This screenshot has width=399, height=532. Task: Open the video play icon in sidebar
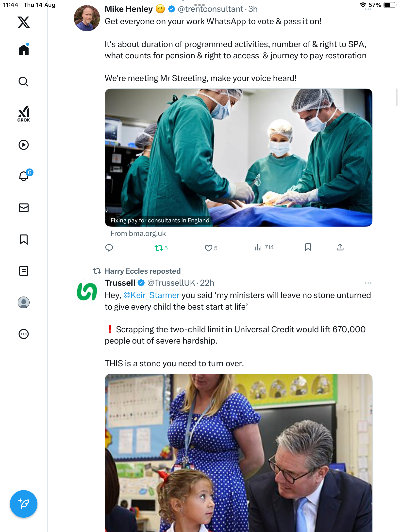(24, 145)
